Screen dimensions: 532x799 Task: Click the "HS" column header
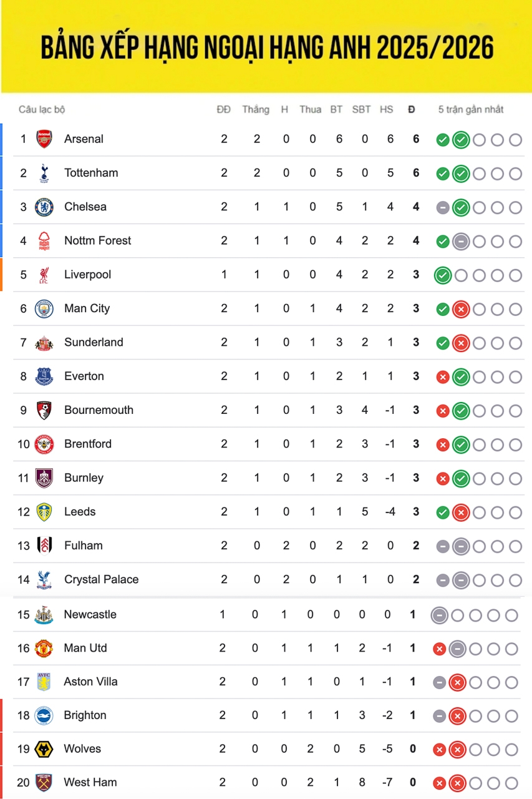point(387,109)
